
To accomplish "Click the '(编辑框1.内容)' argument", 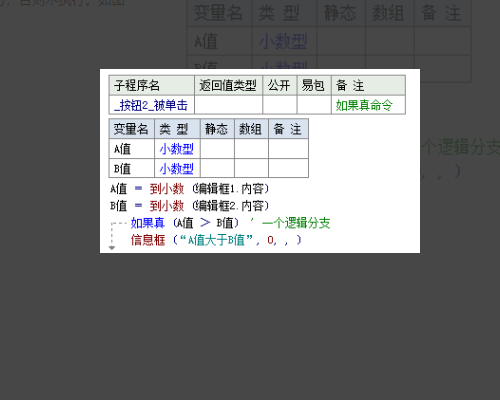I will tap(231, 189).
